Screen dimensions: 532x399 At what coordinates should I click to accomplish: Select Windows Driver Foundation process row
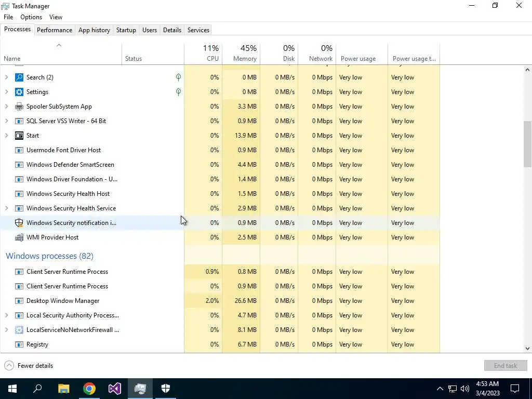(x=220, y=179)
